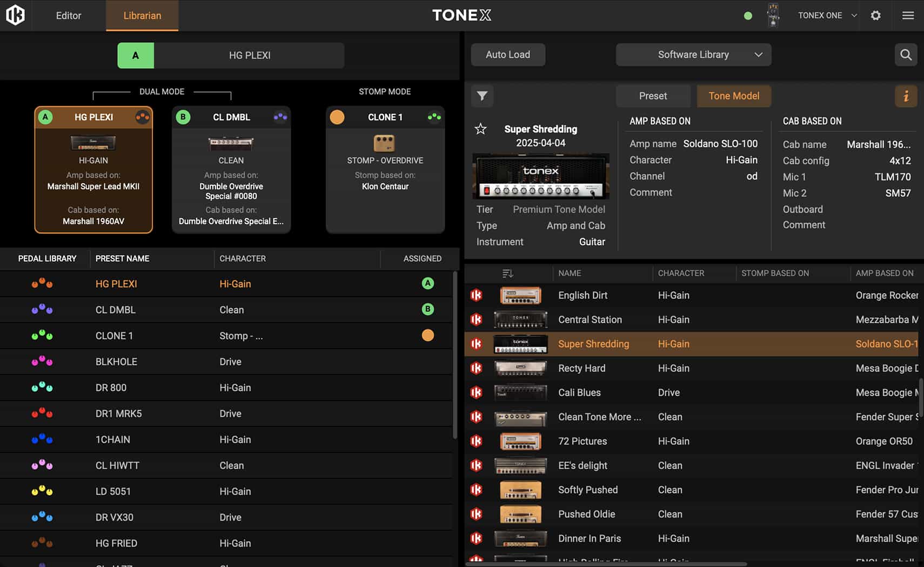Switch the right panel to Preset view
This screenshot has height=567, width=924.
[653, 96]
